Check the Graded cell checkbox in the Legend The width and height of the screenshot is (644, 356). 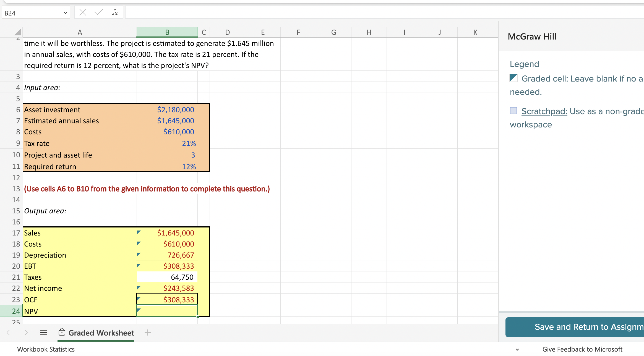pos(513,78)
